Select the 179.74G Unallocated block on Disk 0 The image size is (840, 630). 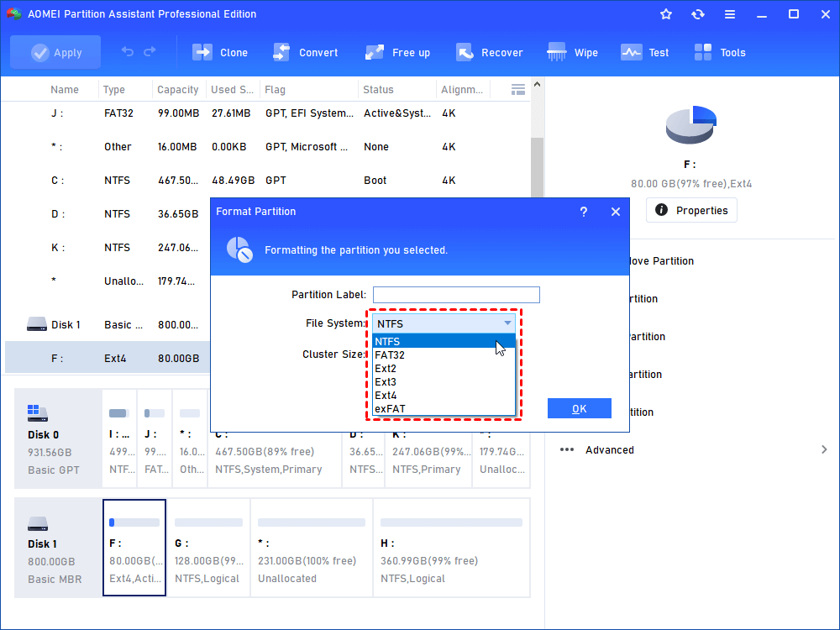501,459
